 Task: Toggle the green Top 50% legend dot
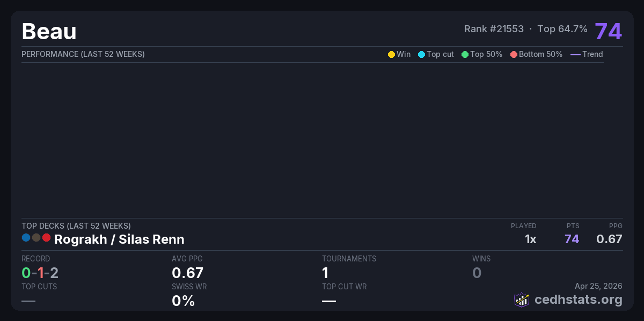(465, 54)
